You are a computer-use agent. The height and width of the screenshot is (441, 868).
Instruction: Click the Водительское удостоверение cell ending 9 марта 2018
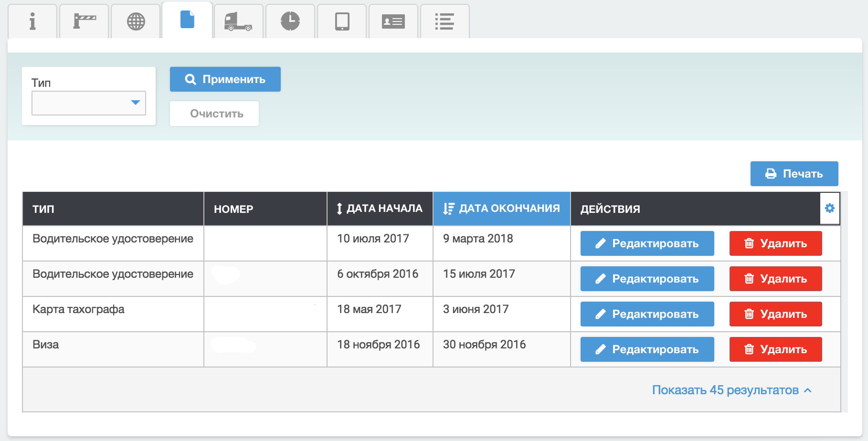coord(113,239)
